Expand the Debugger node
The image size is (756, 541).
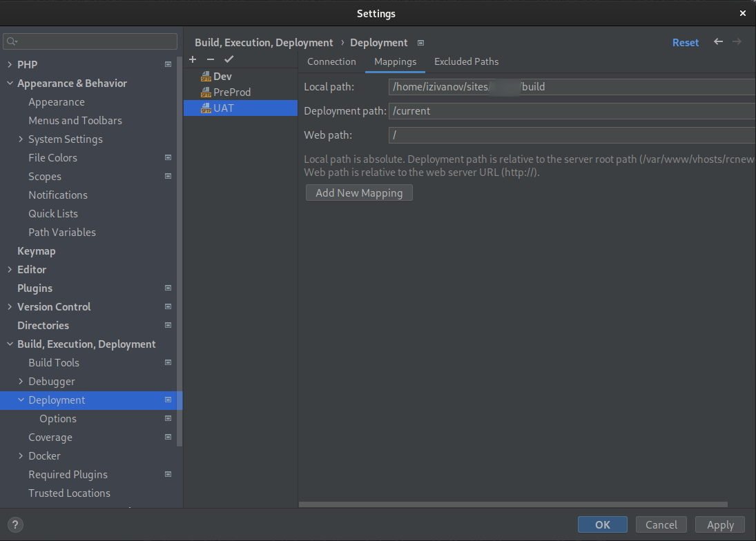pos(21,382)
